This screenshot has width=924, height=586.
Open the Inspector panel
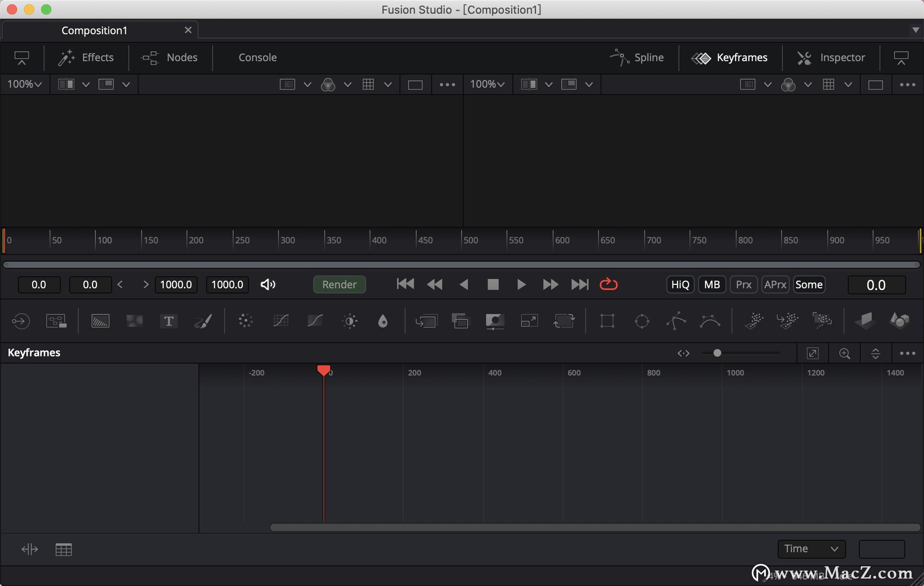point(831,58)
